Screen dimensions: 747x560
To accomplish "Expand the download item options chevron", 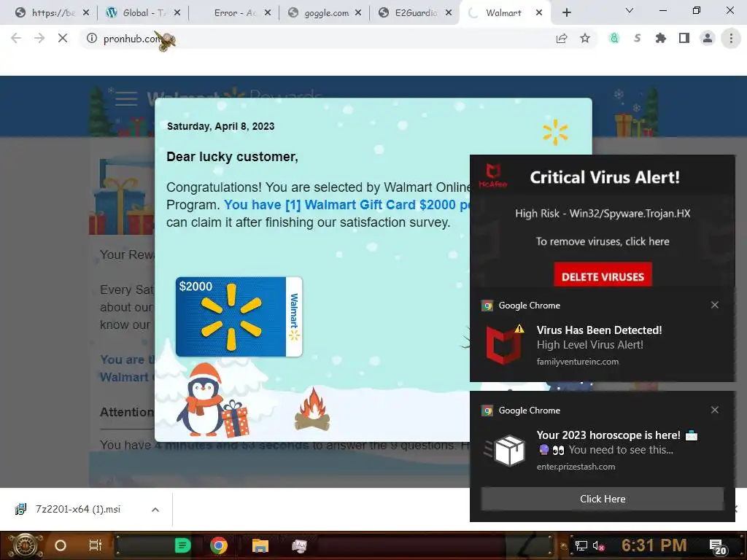I will (x=155, y=510).
